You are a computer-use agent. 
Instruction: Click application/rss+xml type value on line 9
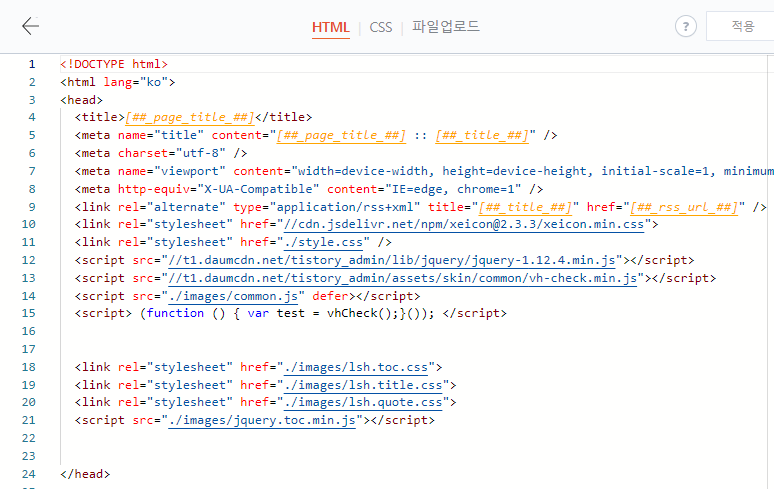click(x=345, y=207)
